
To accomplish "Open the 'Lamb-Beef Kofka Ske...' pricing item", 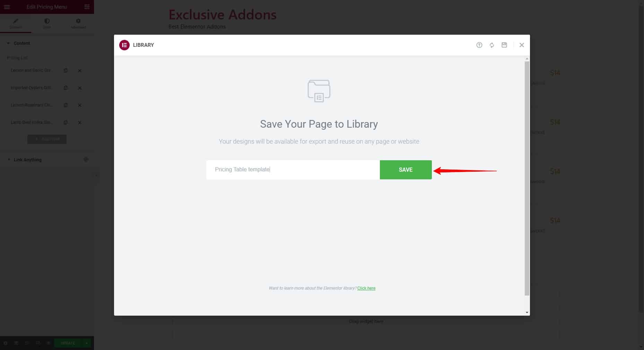I will [x=32, y=122].
